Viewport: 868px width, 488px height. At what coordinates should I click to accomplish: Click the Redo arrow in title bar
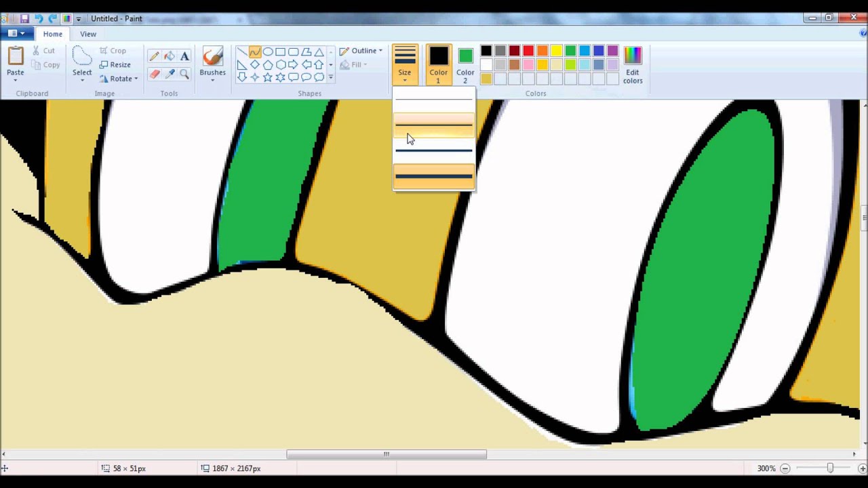pos(53,19)
